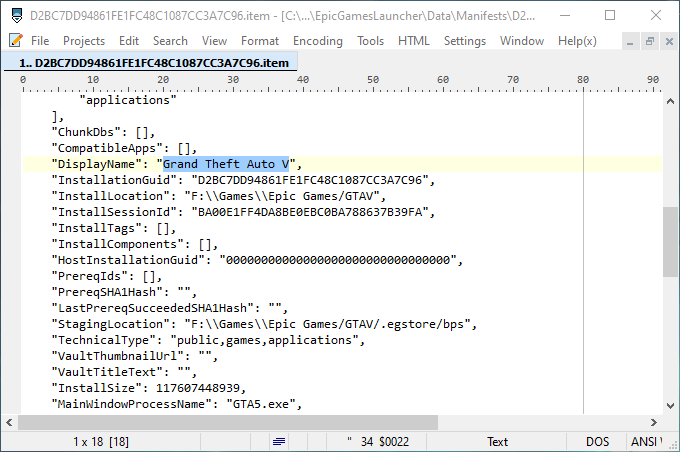The height and width of the screenshot is (452, 680).
Task: Click the horizontal scrollbar thumb
Action: point(228,422)
